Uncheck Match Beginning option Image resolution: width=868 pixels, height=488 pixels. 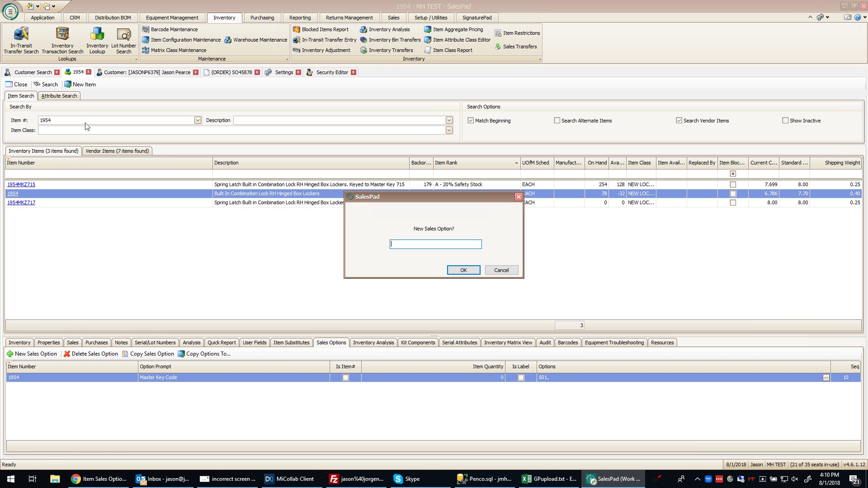[471, 121]
